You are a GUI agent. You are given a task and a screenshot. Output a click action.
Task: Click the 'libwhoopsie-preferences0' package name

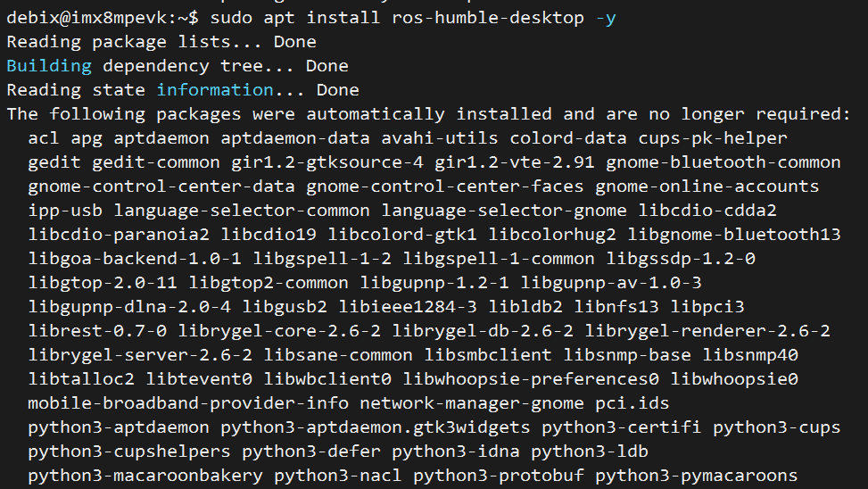pos(531,379)
